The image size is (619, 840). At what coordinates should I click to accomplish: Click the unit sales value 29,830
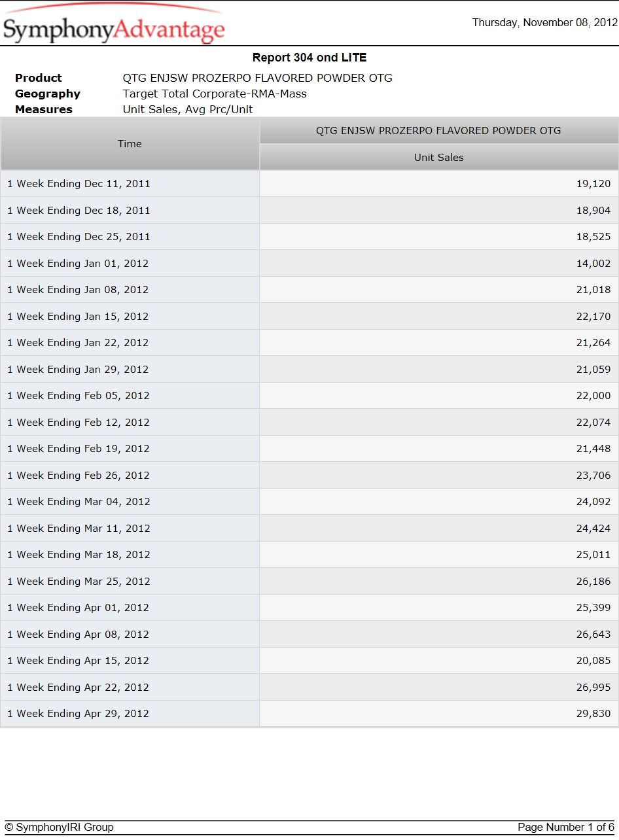[x=593, y=714]
